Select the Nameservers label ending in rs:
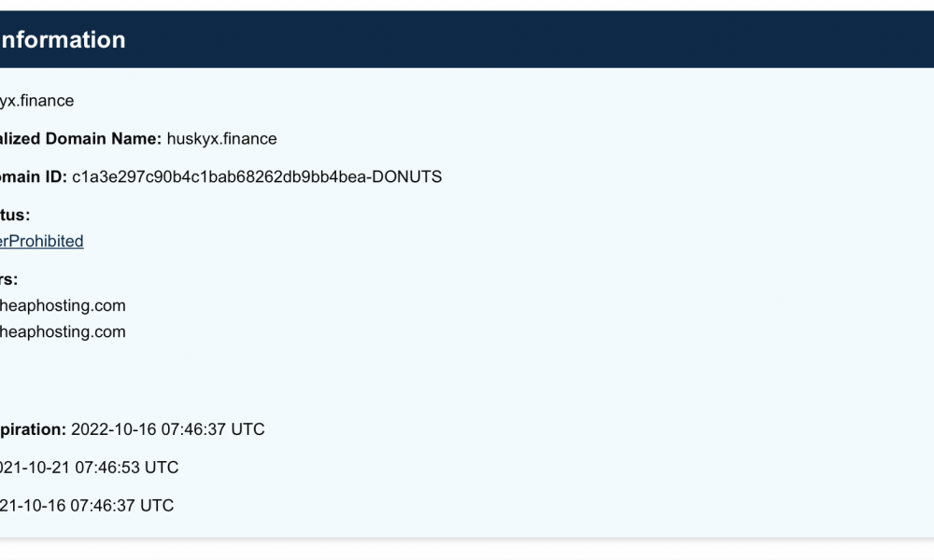This screenshot has height=560, width=934. (x=9, y=279)
